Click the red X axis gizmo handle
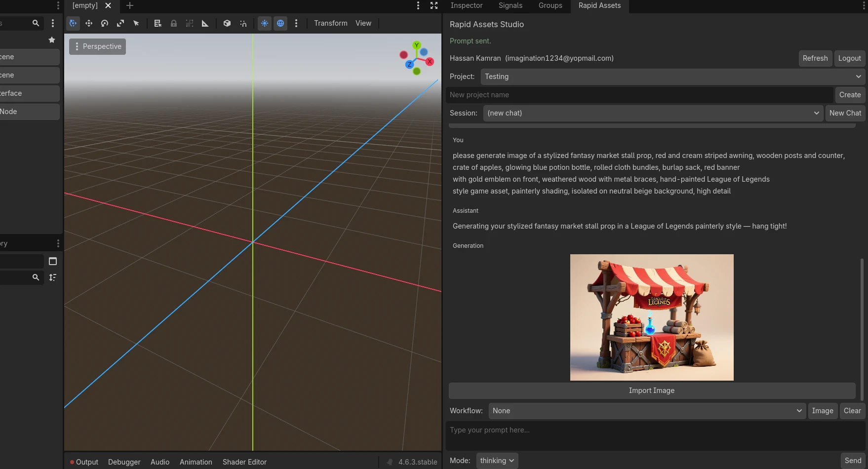 pyautogui.click(x=430, y=62)
